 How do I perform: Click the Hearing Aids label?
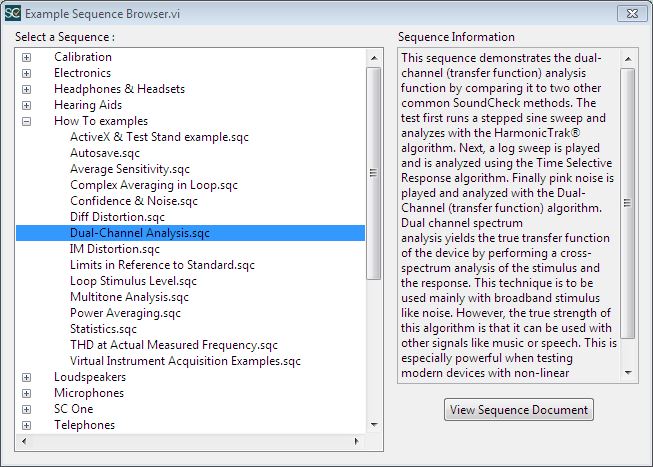coord(88,105)
